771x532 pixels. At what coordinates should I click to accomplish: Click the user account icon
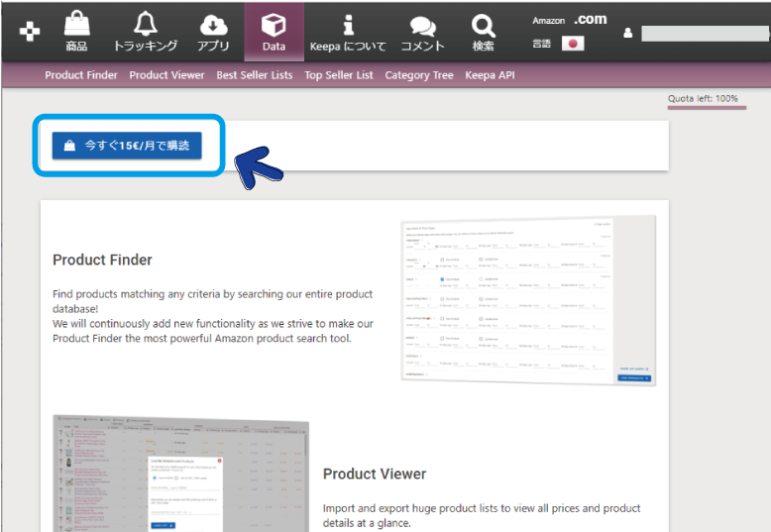[x=627, y=34]
